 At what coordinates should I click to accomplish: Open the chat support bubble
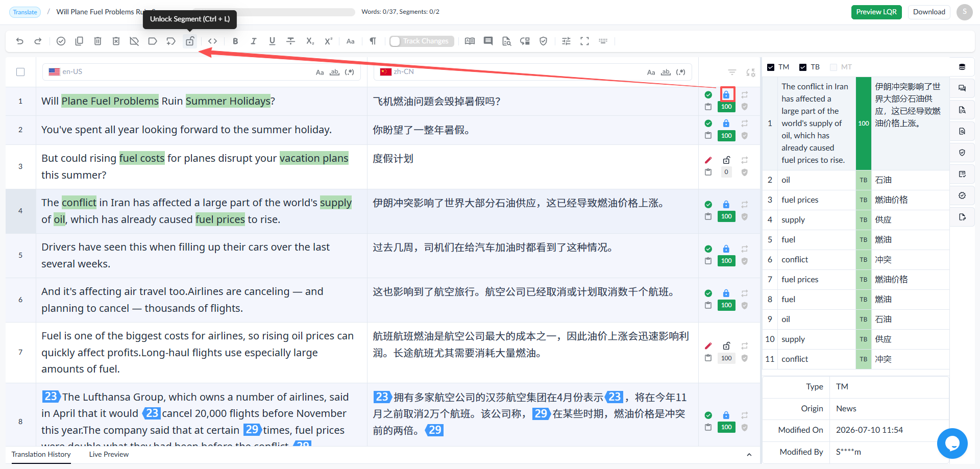pos(952,443)
